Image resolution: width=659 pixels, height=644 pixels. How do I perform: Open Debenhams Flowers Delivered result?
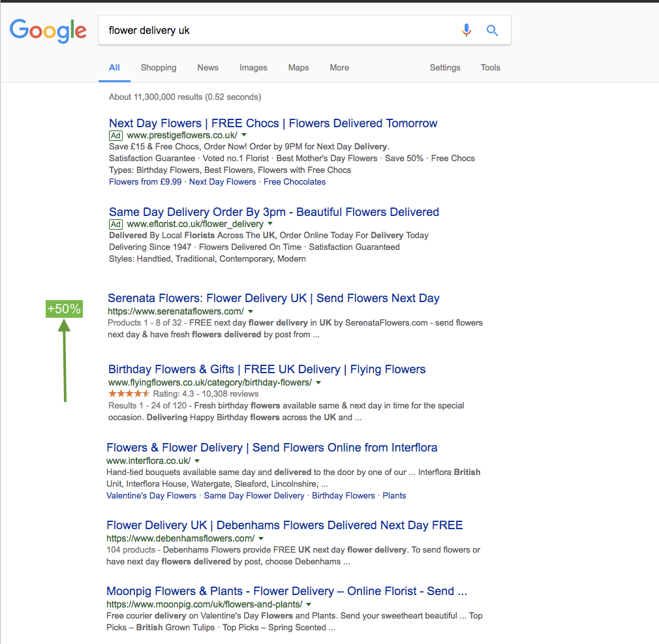(284, 525)
